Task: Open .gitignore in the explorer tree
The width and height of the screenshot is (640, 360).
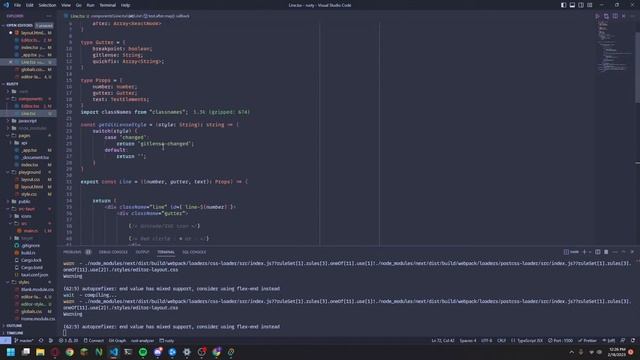Action: tap(31, 246)
